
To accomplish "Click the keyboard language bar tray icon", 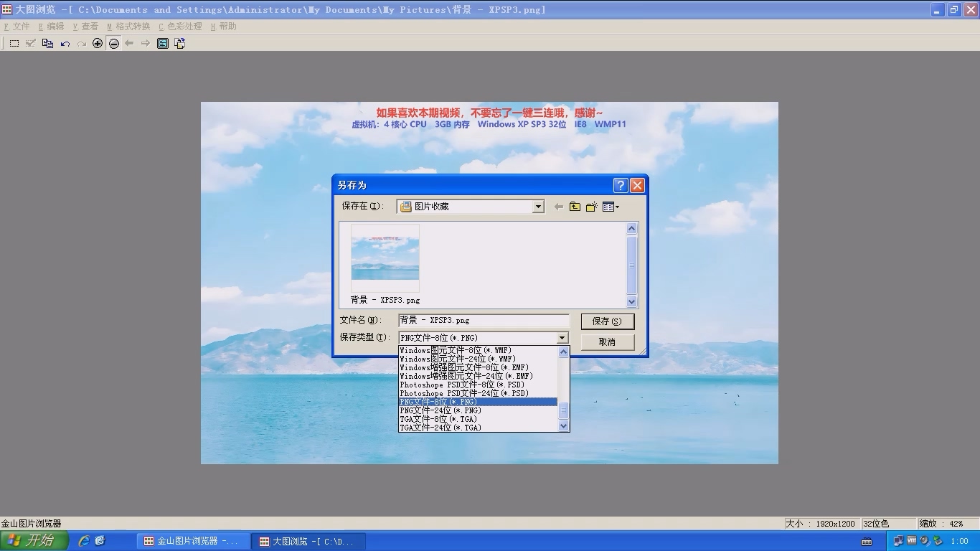I will [x=867, y=541].
